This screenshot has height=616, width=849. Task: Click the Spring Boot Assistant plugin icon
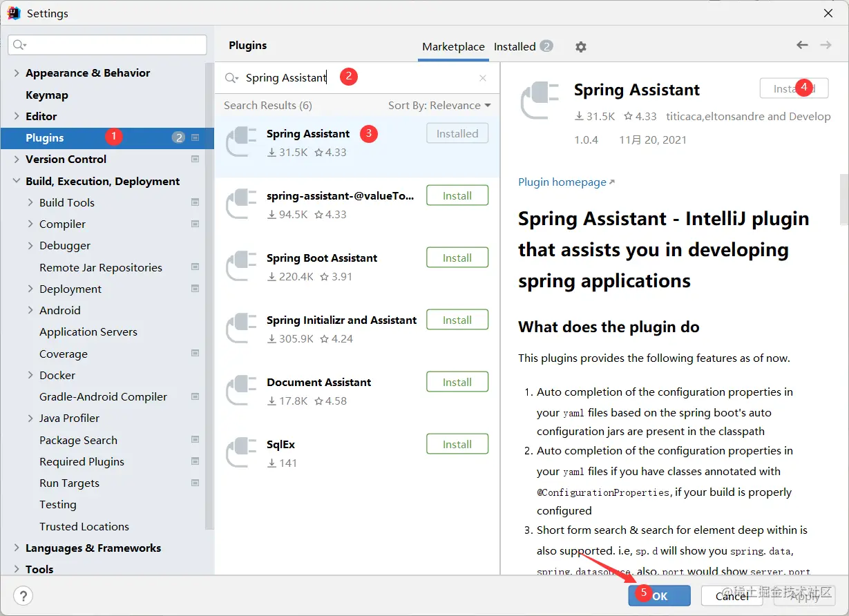tap(242, 266)
